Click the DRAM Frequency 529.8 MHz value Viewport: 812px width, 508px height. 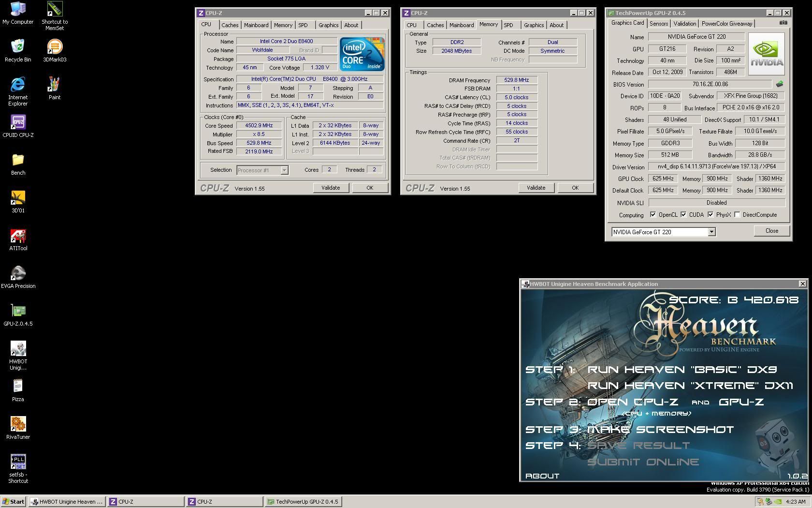point(516,80)
